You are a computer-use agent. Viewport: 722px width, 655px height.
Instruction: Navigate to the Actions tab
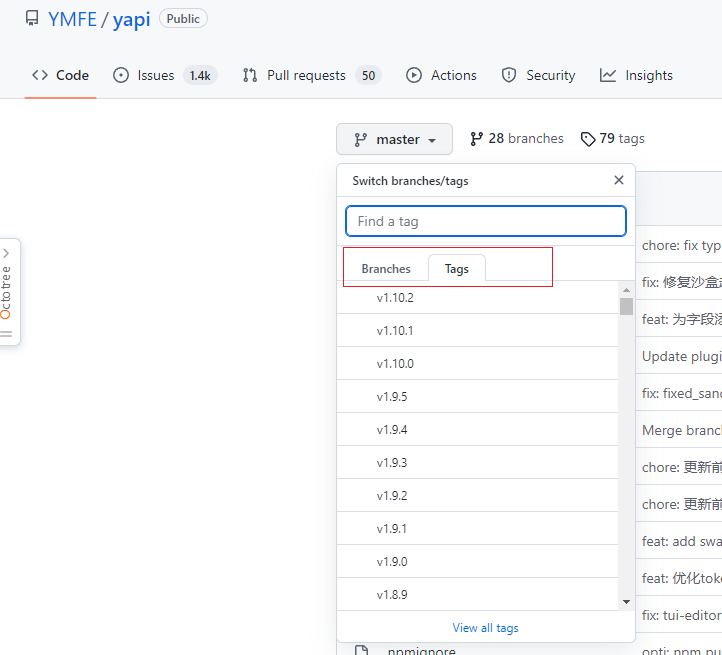pos(442,75)
